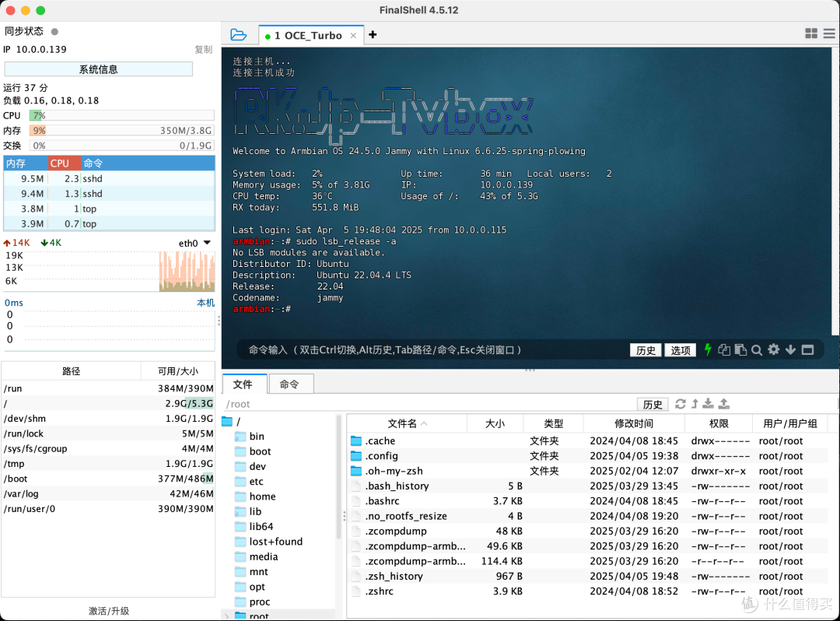Toggle sort by CPU column in process list
This screenshot has width=840, height=621.
(61, 163)
